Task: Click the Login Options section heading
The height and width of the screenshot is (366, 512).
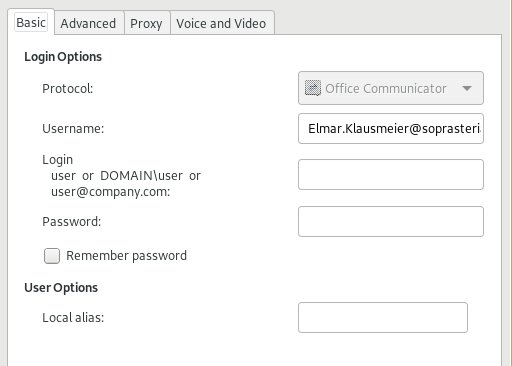Action: coord(63,57)
